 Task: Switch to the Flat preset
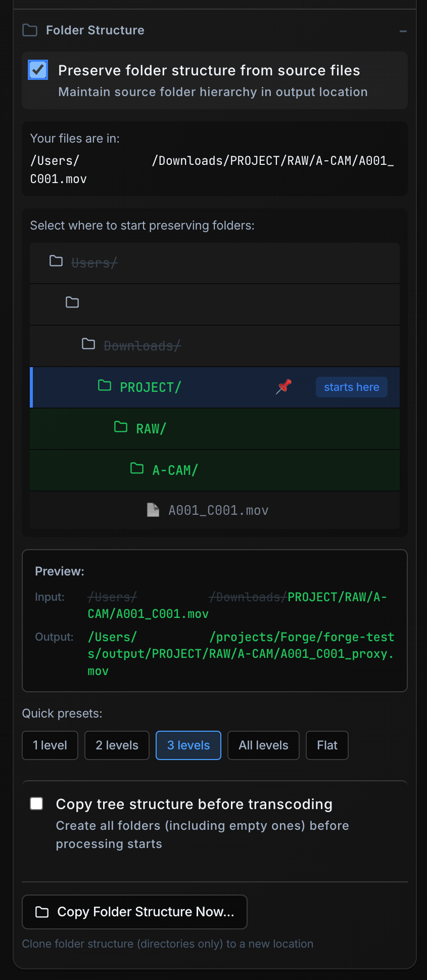coord(326,745)
